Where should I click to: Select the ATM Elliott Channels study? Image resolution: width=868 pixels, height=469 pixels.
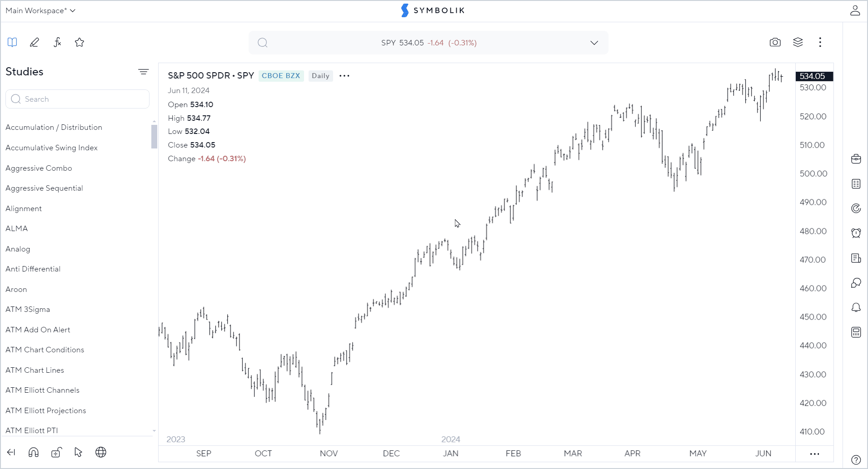click(42, 390)
